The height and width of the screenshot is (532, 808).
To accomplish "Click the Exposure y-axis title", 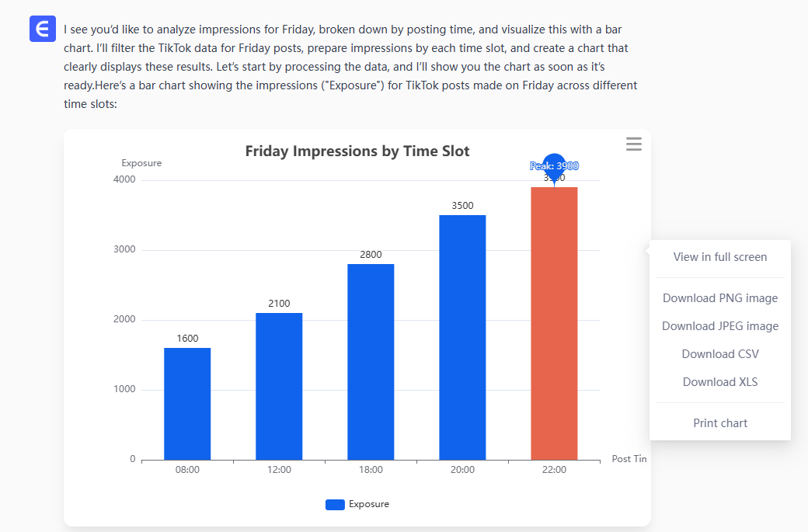I will [141, 163].
